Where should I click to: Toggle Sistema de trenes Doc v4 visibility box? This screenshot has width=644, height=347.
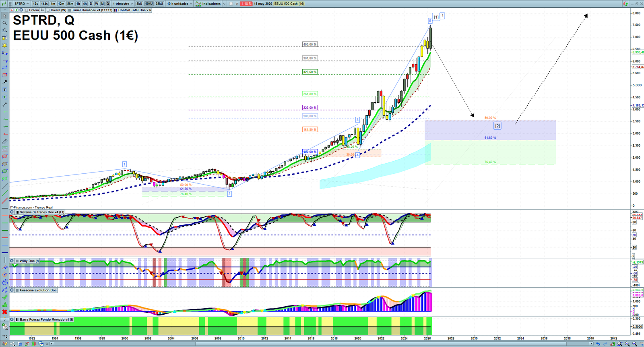point(17,212)
